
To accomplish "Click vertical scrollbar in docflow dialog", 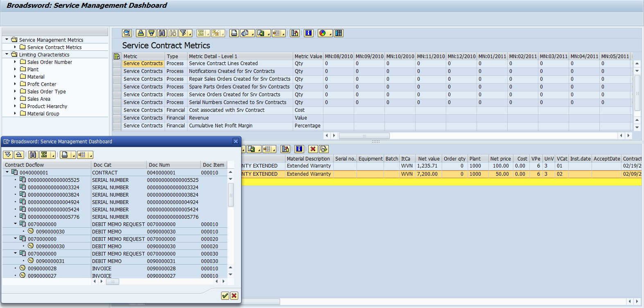I will point(231,195).
